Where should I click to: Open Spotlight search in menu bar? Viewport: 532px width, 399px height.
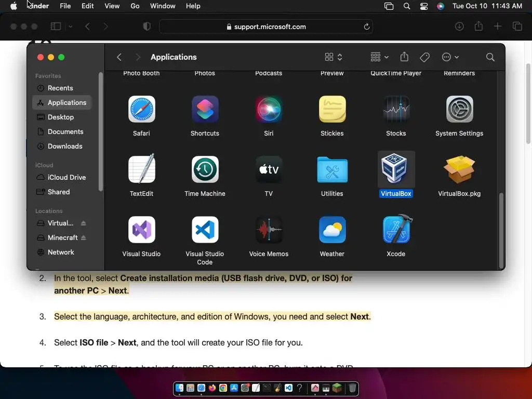click(406, 6)
